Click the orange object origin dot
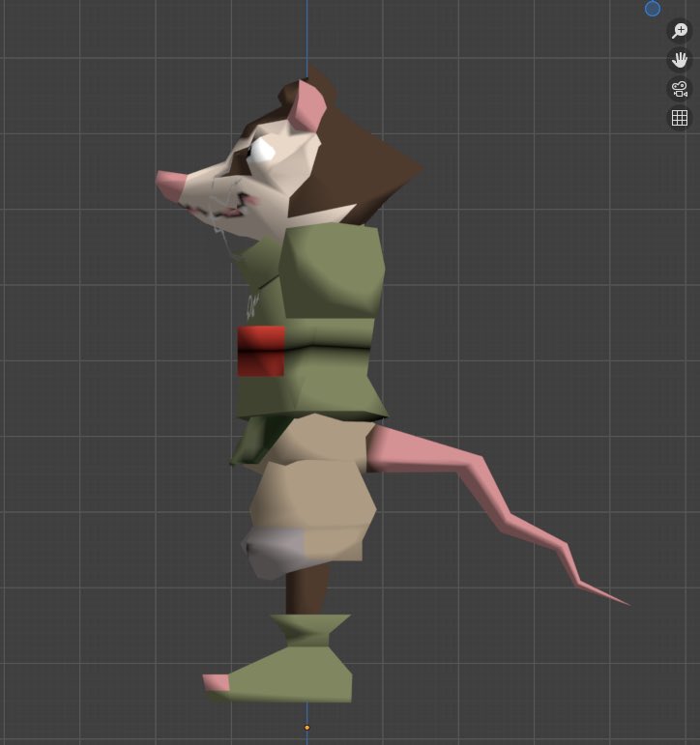This screenshot has width=700, height=745. pyautogui.click(x=306, y=728)
